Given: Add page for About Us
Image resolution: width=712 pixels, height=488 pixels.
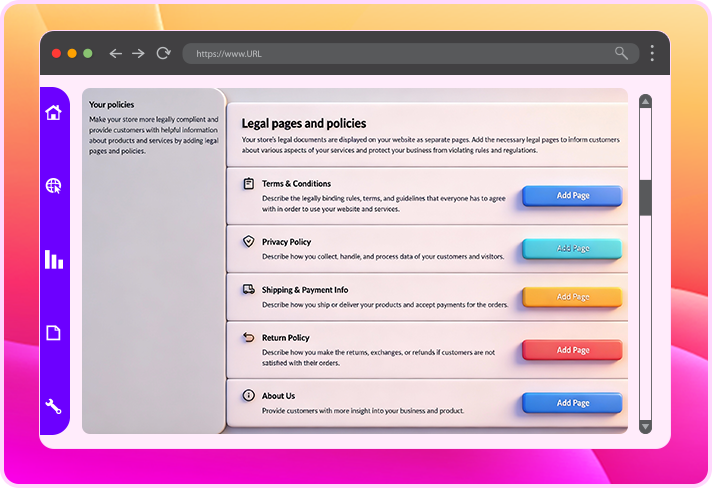Looking at the screenshot, I should 572,403.
